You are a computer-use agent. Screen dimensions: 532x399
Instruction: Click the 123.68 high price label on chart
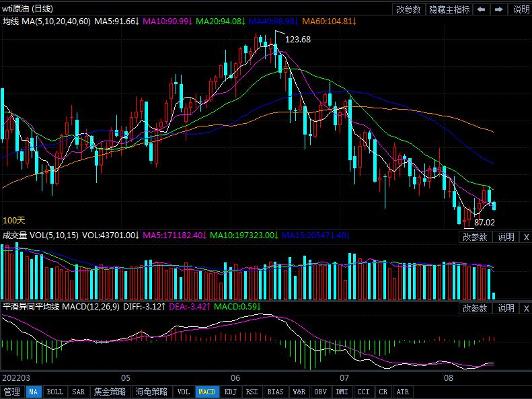pos(298,40)
